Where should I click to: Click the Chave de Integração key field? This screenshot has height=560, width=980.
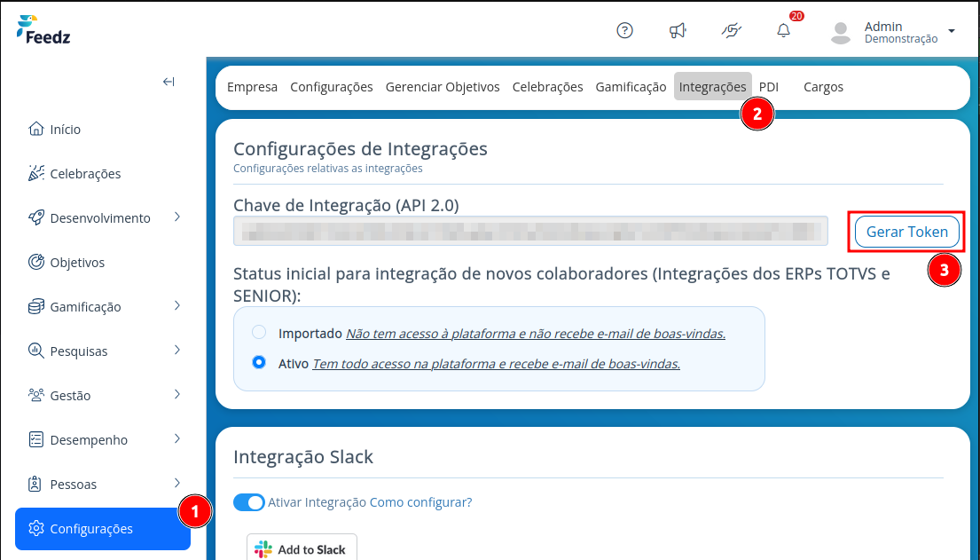[530, 231]
